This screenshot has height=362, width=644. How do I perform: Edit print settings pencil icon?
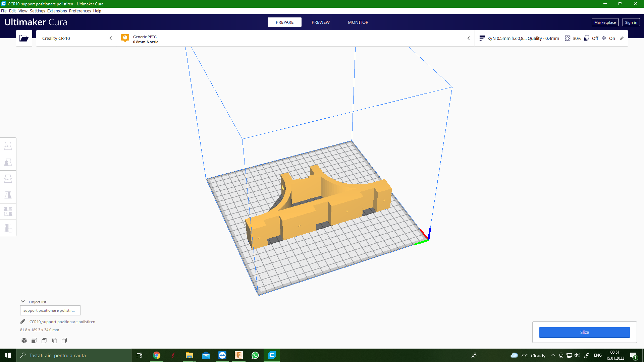point(622,38)
